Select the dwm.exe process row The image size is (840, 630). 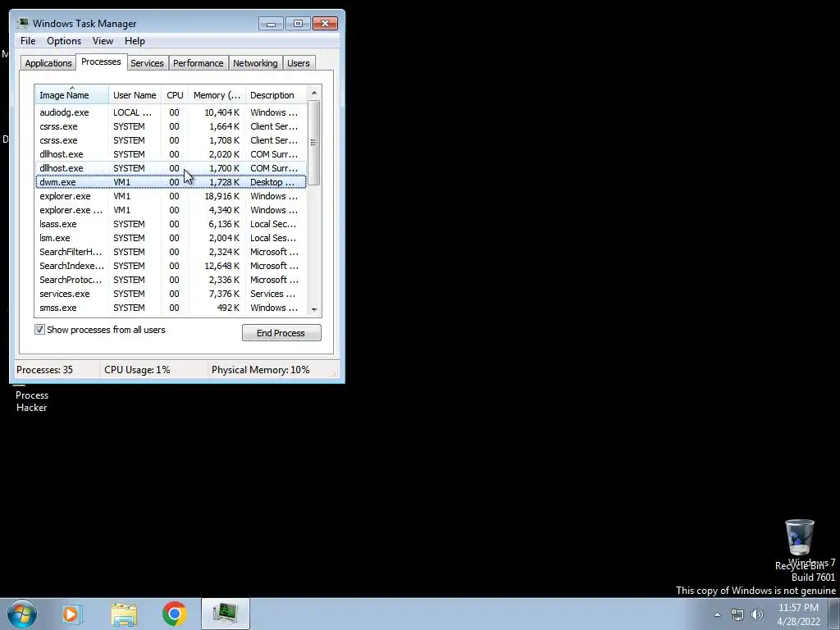pyautogui.click(x=171, y=182)
